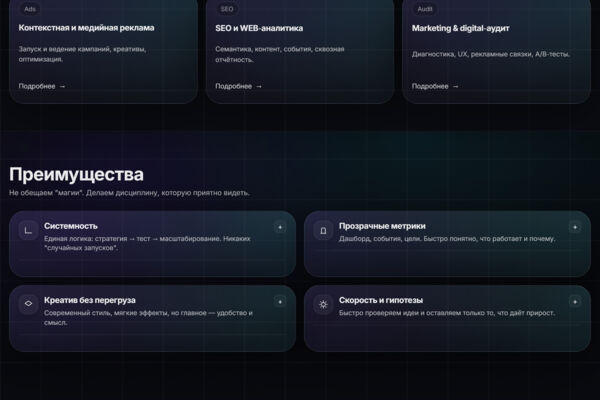The width and height of the screenshot is (600, 400).
Task: Click the Системность card icon
Action: tap(28, 230)
